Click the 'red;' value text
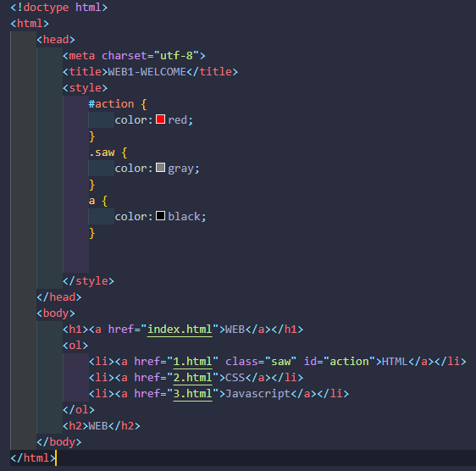This screenshot has height=471, width=476. [x=180, y=120]
